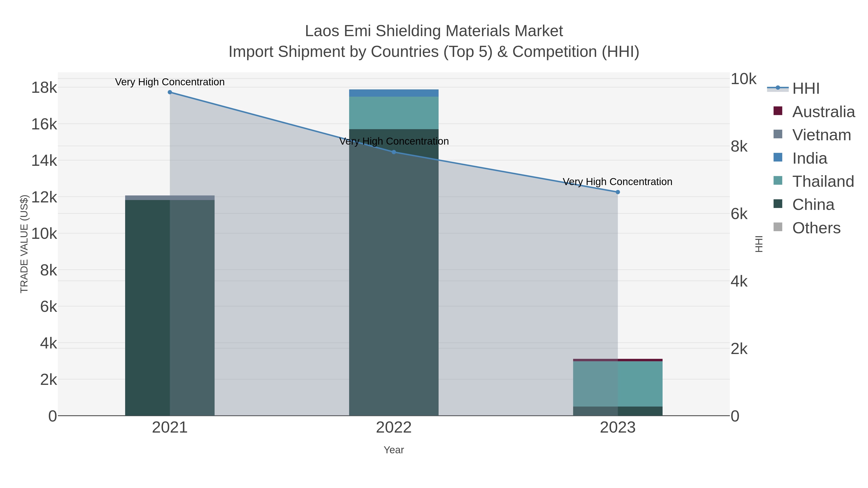Image resolution: width=868 pixels, height=488 pixels.
Task: Click the 'TRADE VALUE (US$)' axis title
Action: pyautogui.click(x=24, y=244)
